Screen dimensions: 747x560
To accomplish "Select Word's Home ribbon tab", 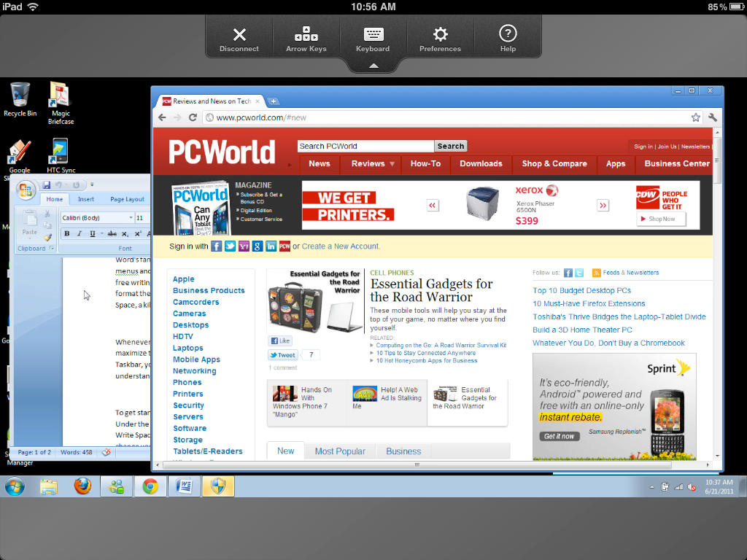I will [x=54, y=199].
